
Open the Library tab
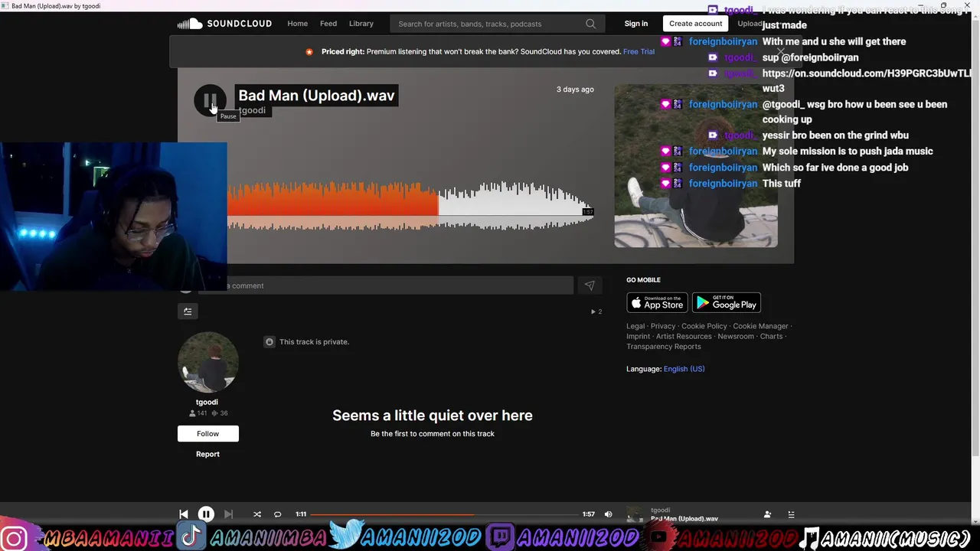pos(361,24)
